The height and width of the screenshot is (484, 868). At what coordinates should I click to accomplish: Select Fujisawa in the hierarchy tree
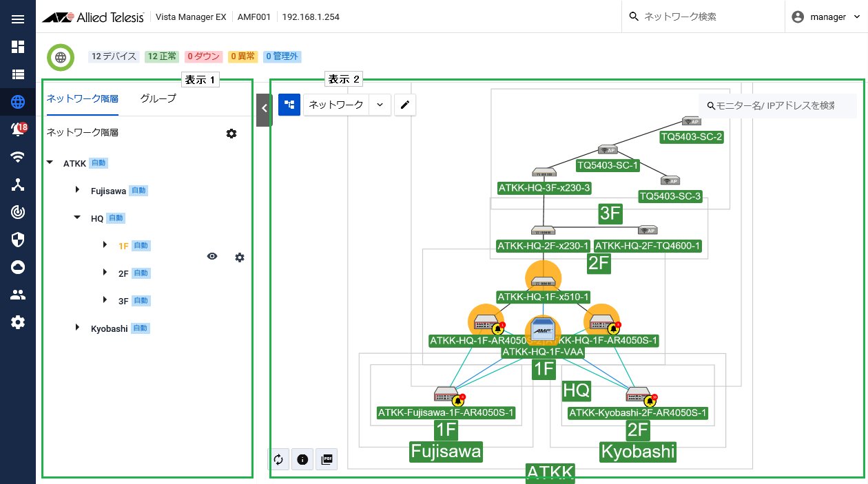point(108,191)
